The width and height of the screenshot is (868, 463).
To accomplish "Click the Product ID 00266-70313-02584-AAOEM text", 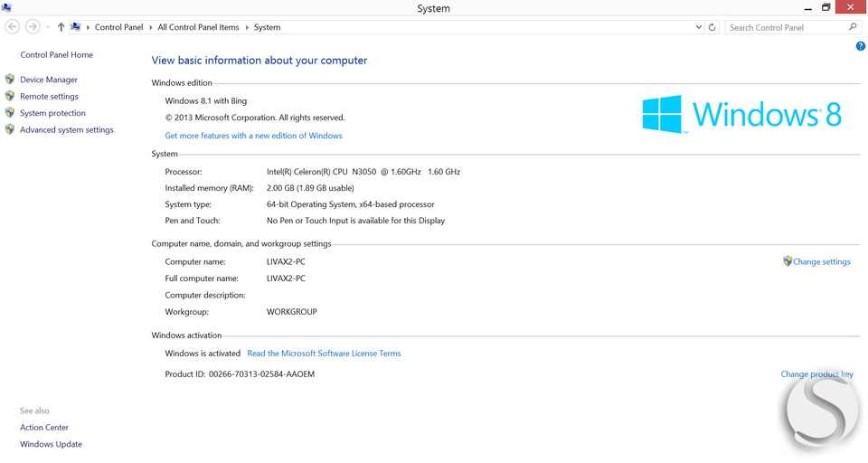I will pos(240,374).
